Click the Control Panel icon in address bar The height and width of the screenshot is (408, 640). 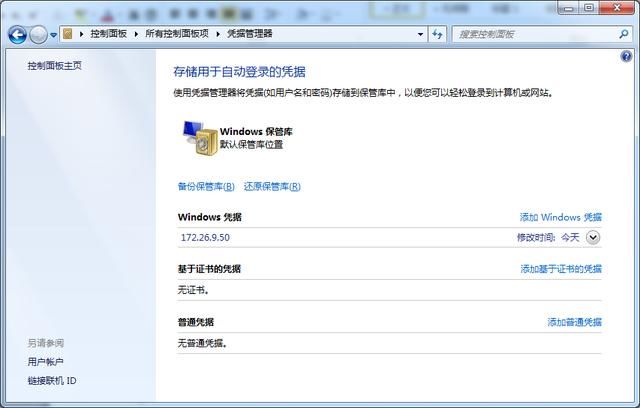(68, 34)
